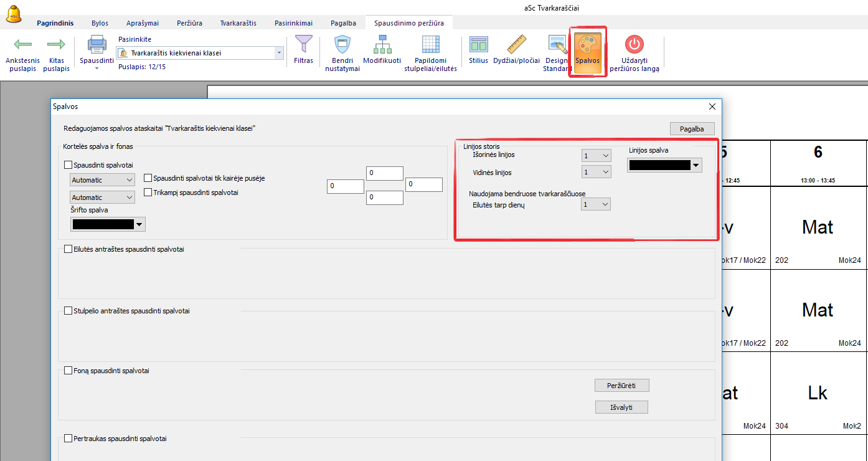Click the Modifikuoti icon
Screen dimensions: 868x461
tap(382, 45)
